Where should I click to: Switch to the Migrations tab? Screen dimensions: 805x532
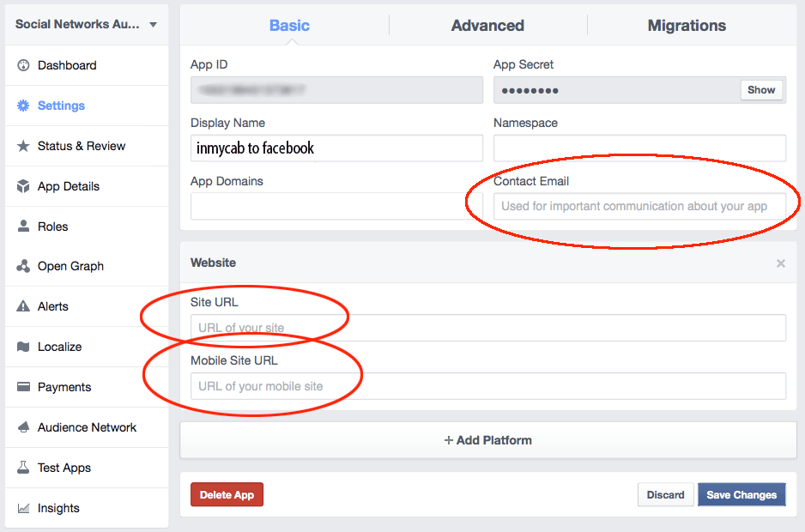pyautogui.click(x=687, y=26)
